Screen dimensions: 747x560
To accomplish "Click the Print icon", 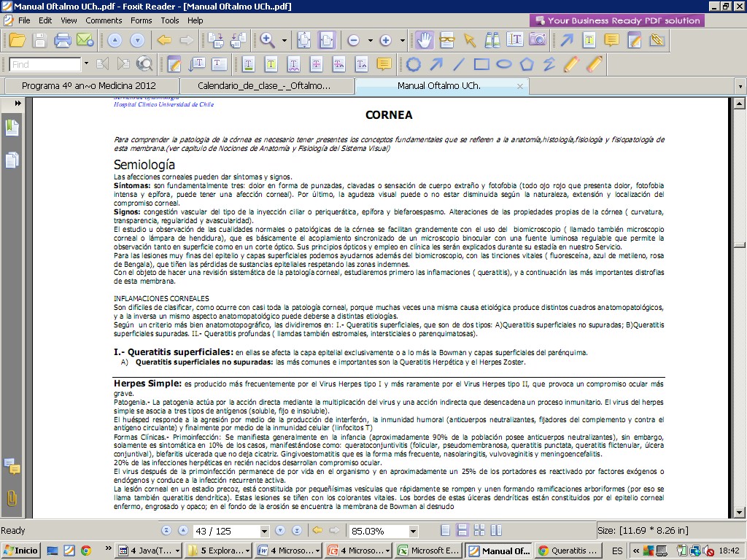I will pyautogui.click(x=63, y=40).
